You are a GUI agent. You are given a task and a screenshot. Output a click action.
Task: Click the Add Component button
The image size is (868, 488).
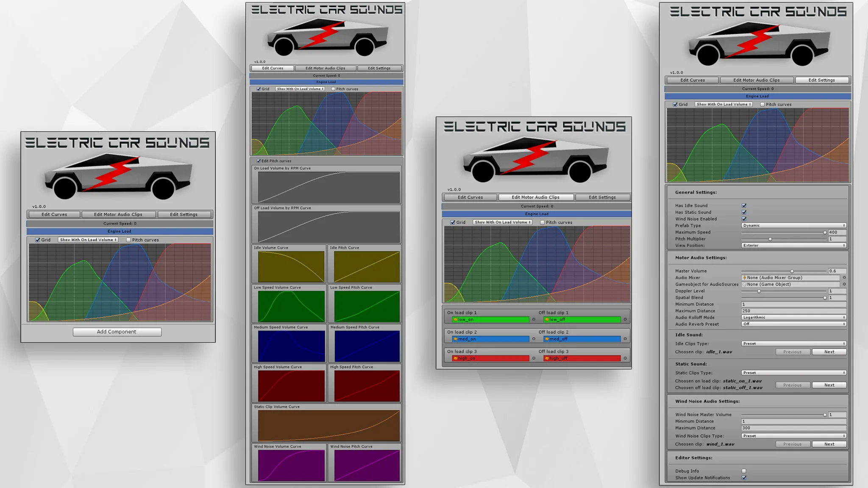[x=117, y=332]
